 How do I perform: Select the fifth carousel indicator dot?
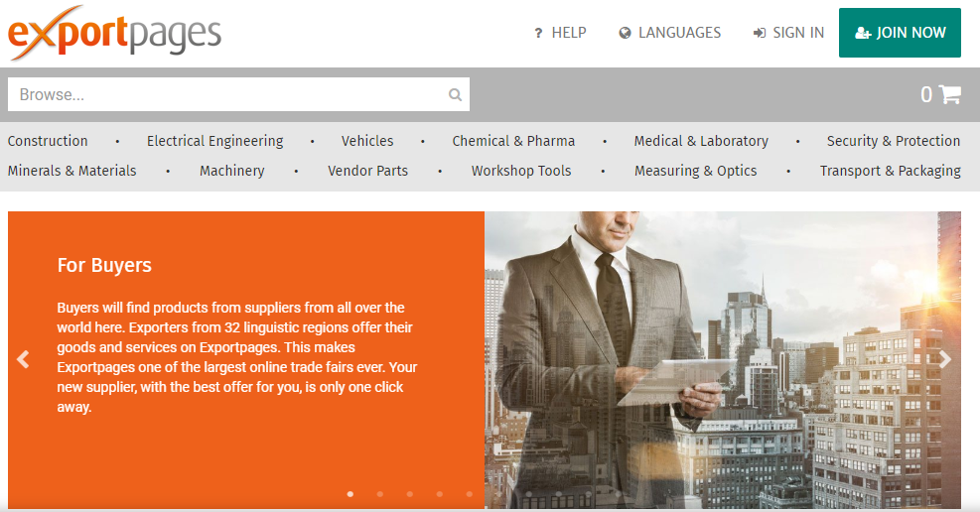pos(470,494)
